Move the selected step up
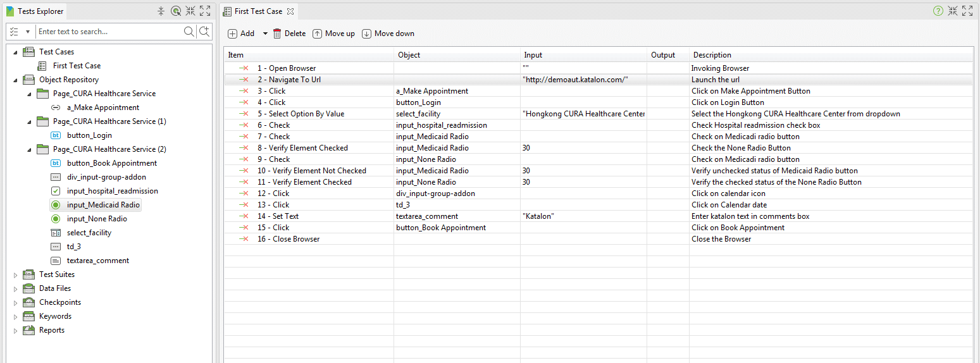 point(333,34)
